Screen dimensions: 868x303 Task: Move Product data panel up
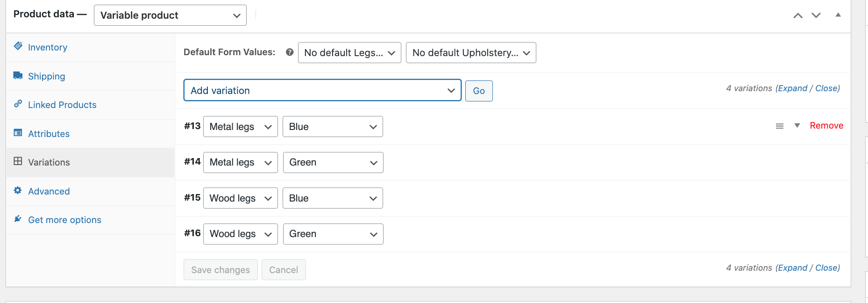point(798,15)
